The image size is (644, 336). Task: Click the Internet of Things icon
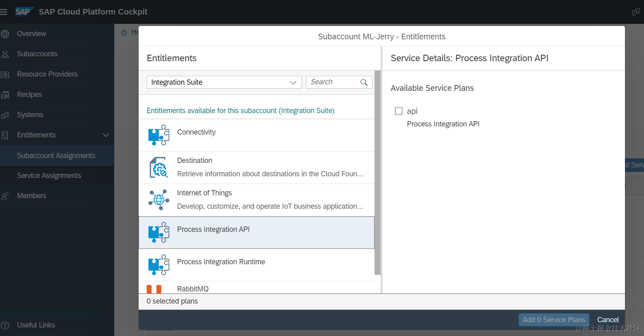(x=159, y=200)
